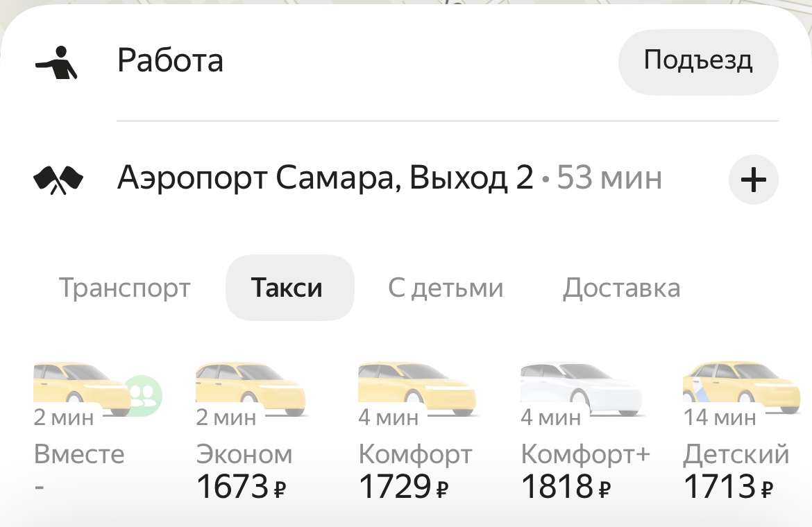This screenshot has width=812, height=527.
Task: Switch to the Транспорт tab
Action: point(124,288)
